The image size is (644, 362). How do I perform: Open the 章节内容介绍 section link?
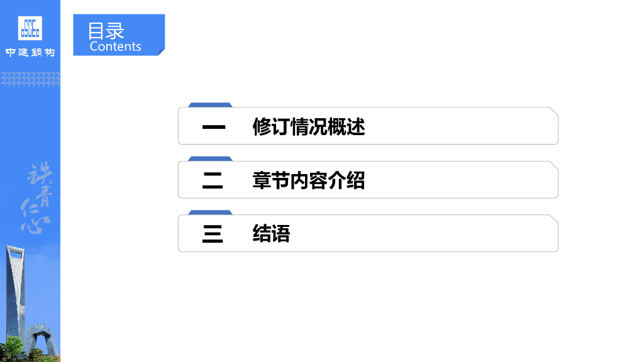(x=308, y=181)
